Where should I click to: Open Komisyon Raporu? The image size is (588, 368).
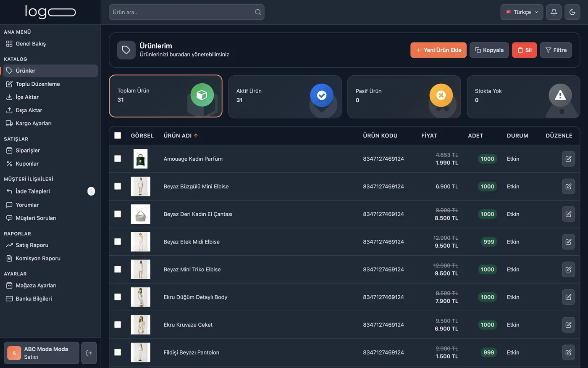50,258
